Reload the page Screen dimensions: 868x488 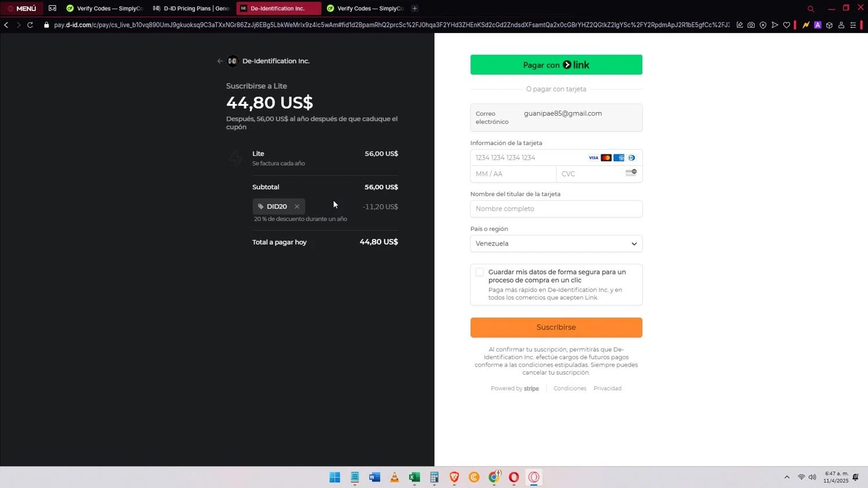pyautogui.click(x=30, y=25)
